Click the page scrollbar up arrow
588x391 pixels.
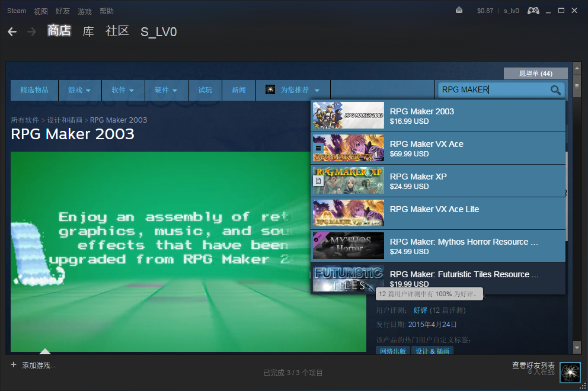click(577, 68)
